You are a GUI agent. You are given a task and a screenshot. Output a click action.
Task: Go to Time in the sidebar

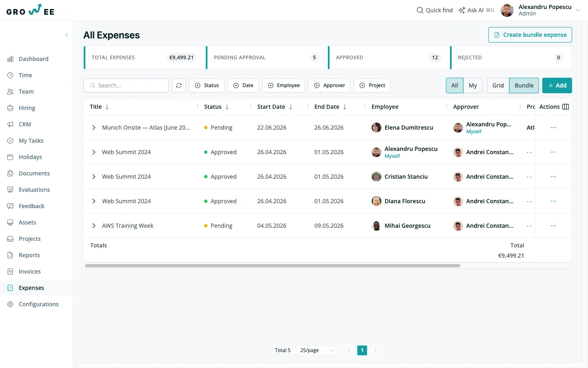tap(25, 75)
